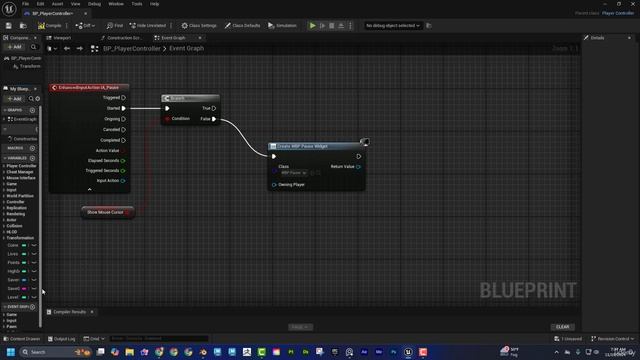Toggle Hide Unrelated nodes

[148, 26]
